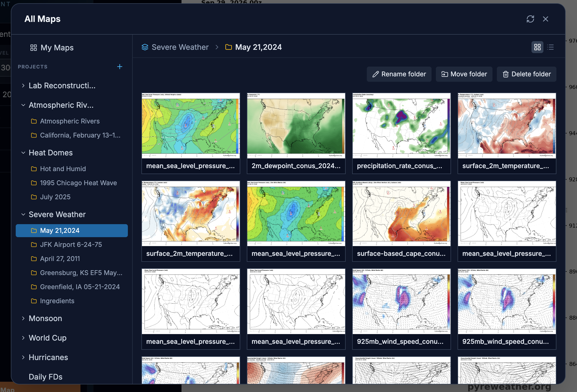
Task: Open the April 27, 2011 folder
Action: 72,259
